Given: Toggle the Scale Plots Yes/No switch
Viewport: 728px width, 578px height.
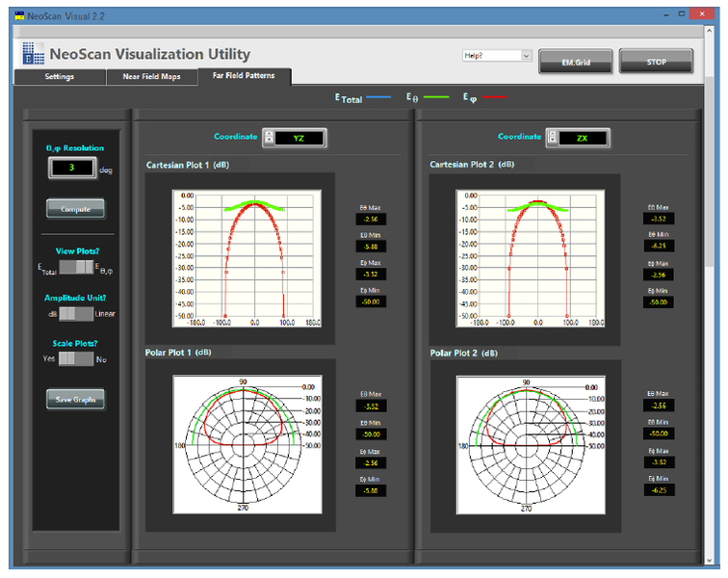Looking at the screenshot, I should click(x=77, y=358).
